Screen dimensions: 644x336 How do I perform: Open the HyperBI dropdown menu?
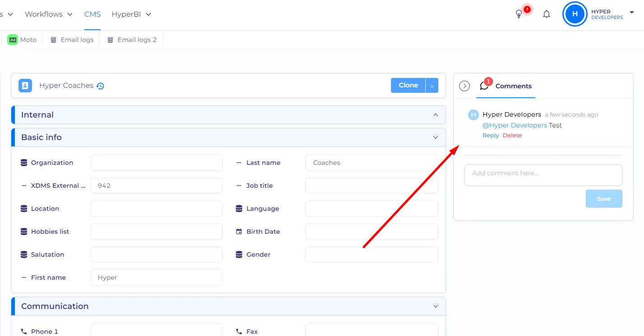131,14
